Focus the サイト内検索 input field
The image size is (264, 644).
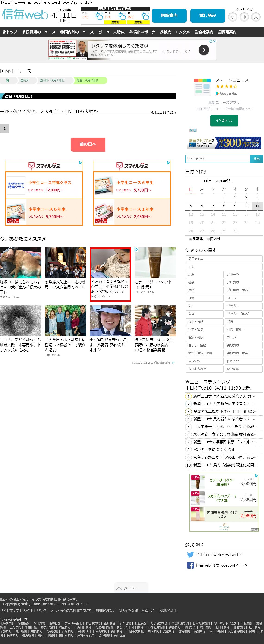[x=218, y=159]
